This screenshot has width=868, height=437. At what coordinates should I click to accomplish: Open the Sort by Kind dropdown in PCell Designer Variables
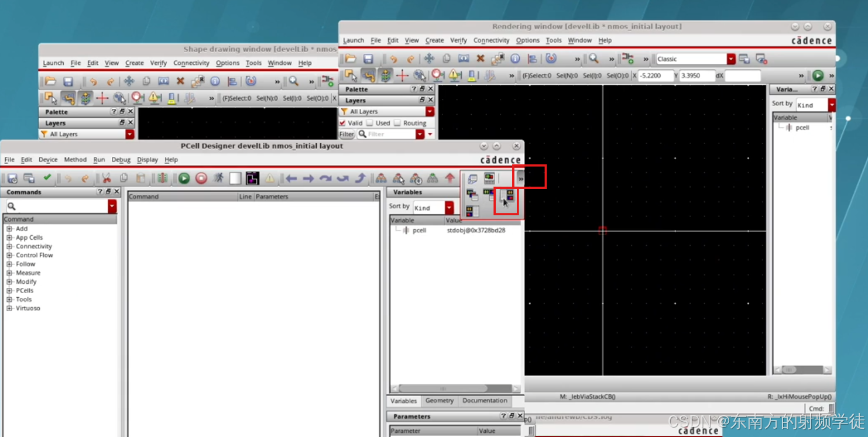449,208
